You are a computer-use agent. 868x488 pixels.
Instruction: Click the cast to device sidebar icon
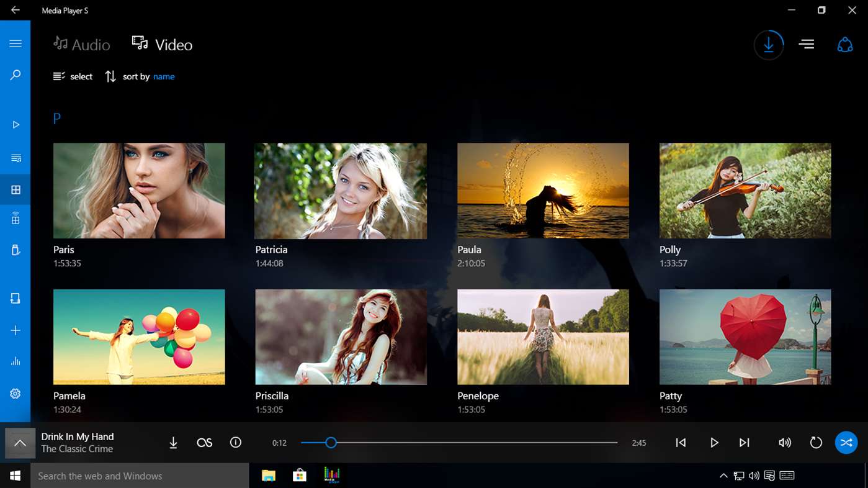[x=16, y=299]
